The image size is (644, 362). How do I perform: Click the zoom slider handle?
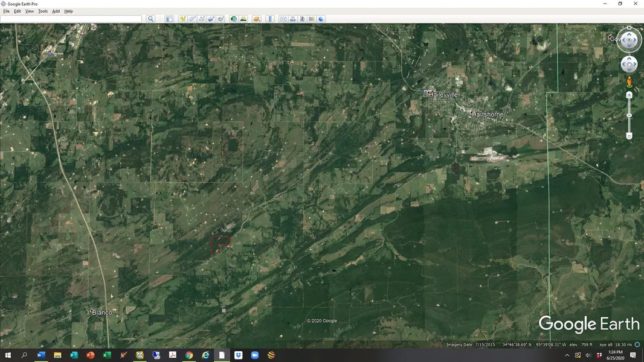pyautogui.click(x=629, y=115)
